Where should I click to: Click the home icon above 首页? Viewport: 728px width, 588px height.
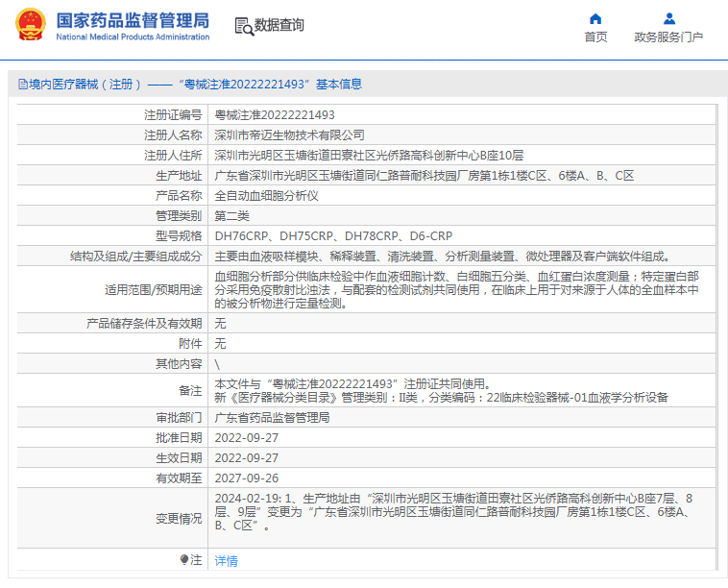click(595, 18)
